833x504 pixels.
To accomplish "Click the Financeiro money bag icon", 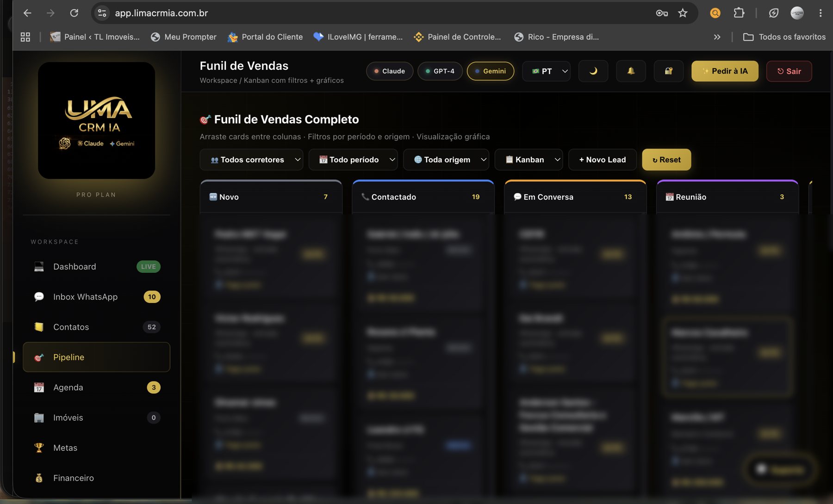I will pos(39,478).
